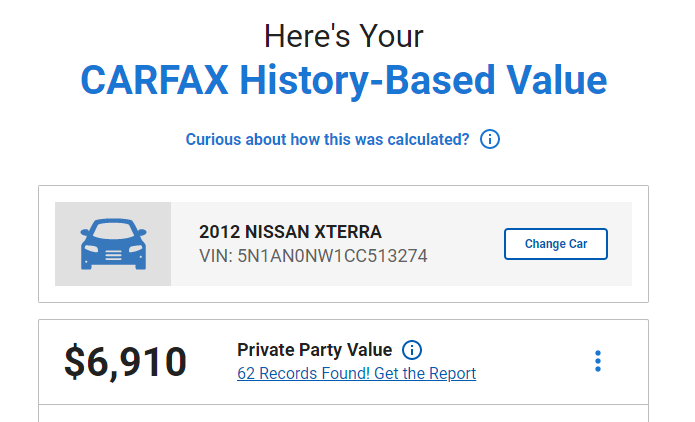Open the 'Curious about how this was calculated?' link
The height and width of the screenshot is (422, 695).
(x=327, y=139)
